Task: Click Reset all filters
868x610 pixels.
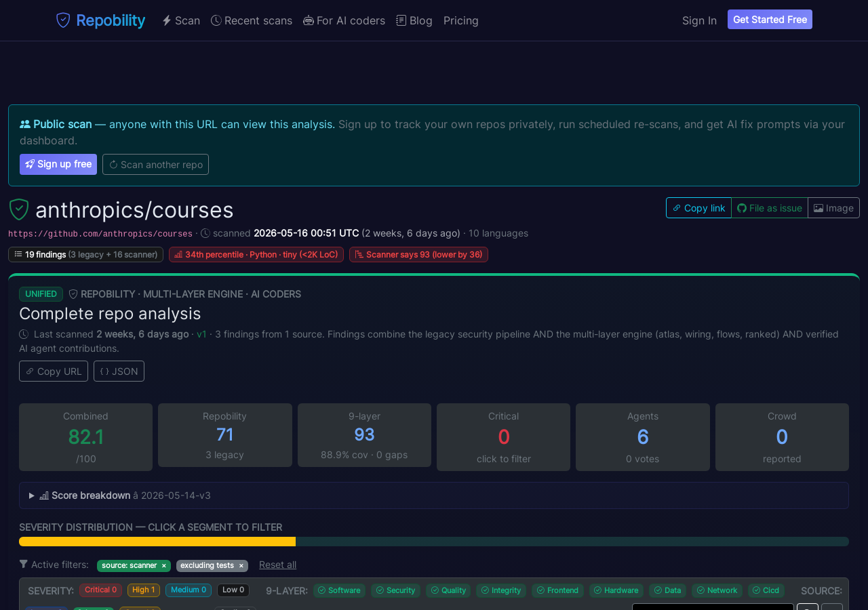Action: (277, 565)
